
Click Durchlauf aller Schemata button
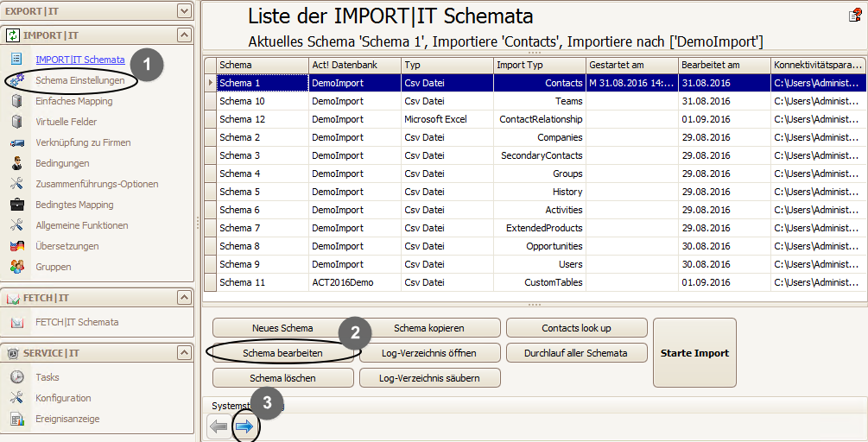point(576,353)
